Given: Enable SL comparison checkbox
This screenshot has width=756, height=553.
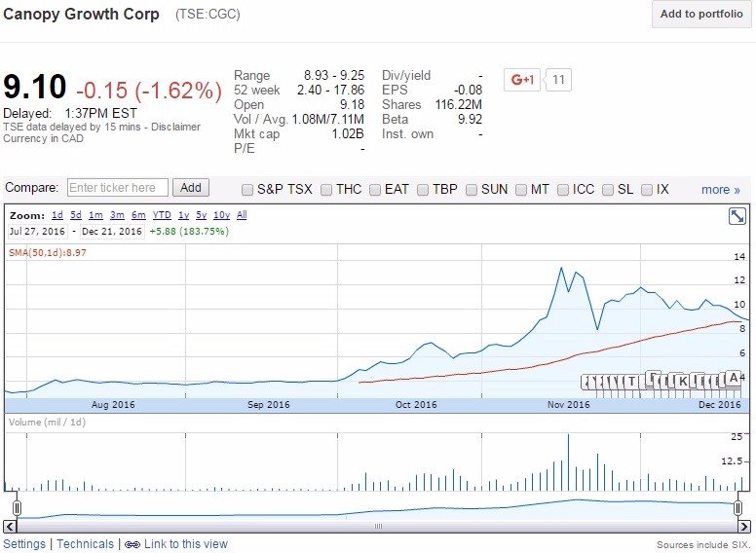Looking at the screenshot, I should point(608,190).
